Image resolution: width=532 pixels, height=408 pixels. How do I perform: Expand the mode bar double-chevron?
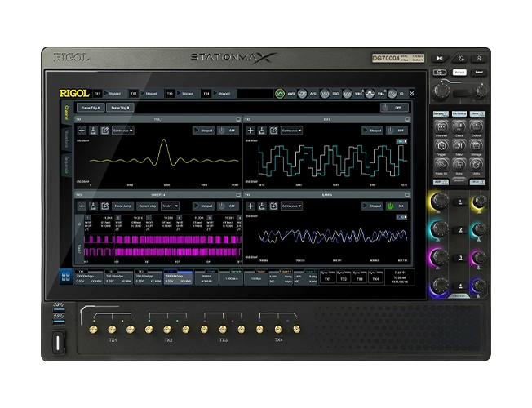411,94
